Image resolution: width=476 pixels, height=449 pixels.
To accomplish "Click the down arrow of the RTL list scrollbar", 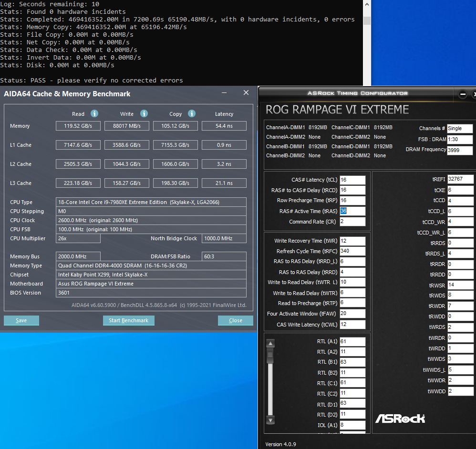I will click(x=270, y=420).
